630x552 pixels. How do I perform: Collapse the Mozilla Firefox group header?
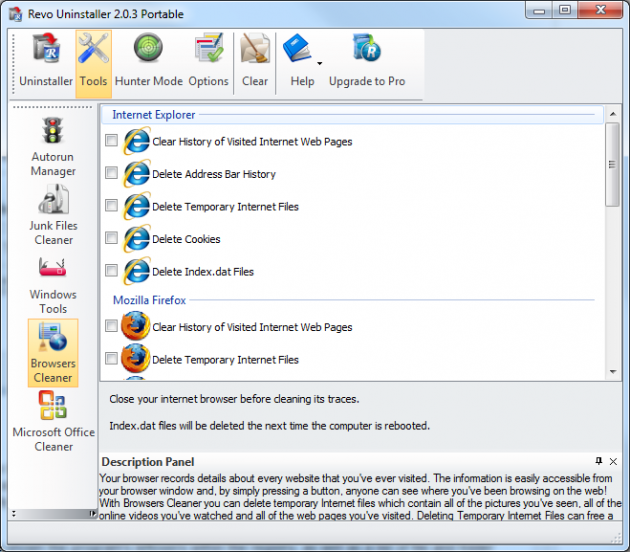coord(352,300)
